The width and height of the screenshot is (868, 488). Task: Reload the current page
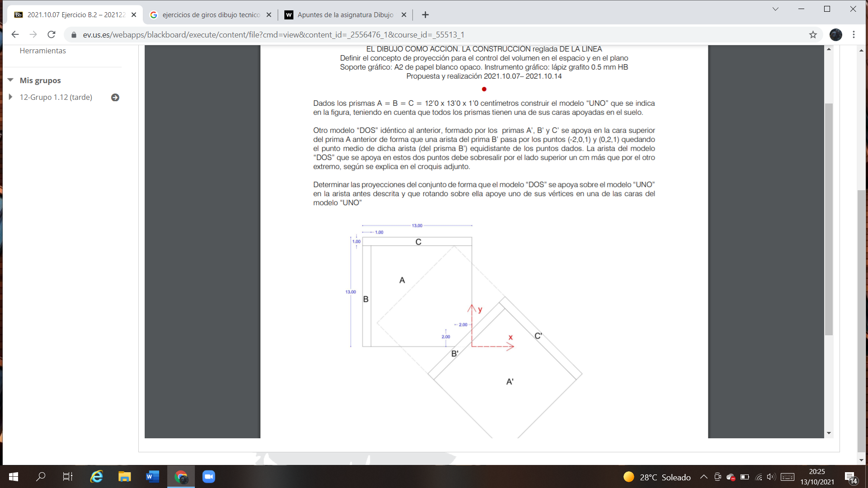[52, 35]
